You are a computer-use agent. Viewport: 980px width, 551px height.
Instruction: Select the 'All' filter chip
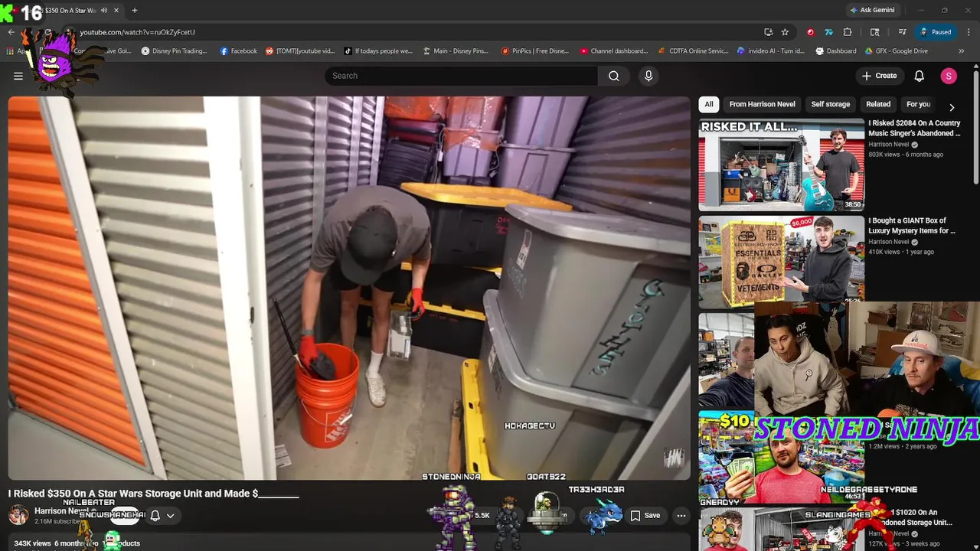tap(709, 104)
